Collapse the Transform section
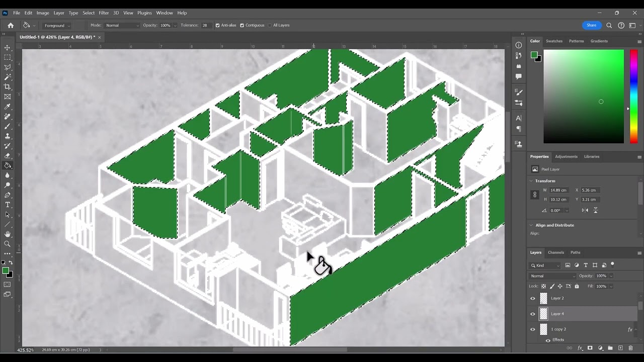This screenshot has width=644, height=362. [x=531, y=181]
